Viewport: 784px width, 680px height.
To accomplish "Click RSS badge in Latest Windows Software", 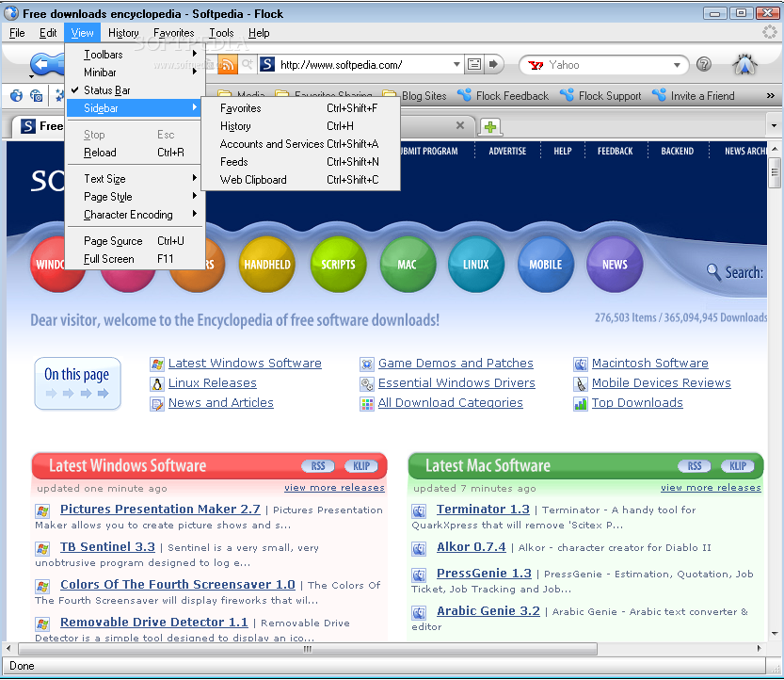I will point(318,466).
